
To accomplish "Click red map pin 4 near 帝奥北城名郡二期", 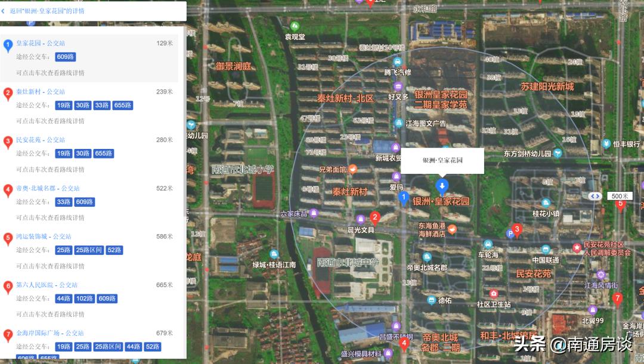I will 404,344.
